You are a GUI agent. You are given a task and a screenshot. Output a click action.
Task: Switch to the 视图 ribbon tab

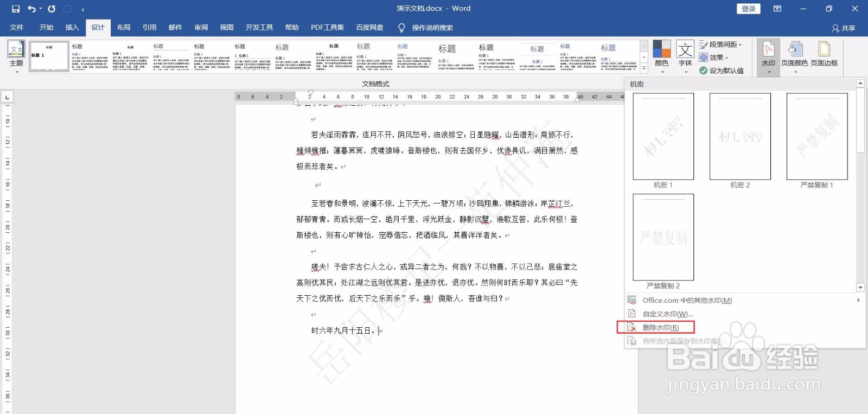[227, 28]
